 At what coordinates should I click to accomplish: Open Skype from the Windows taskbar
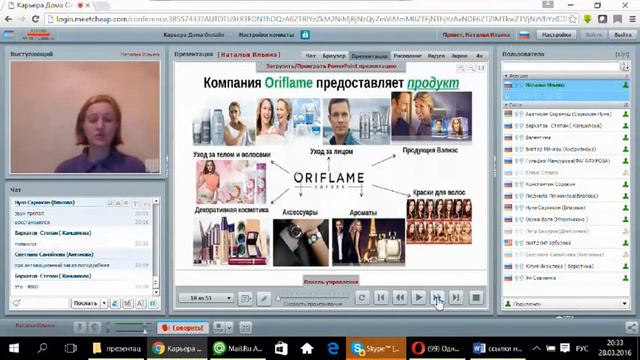point(376,349)
